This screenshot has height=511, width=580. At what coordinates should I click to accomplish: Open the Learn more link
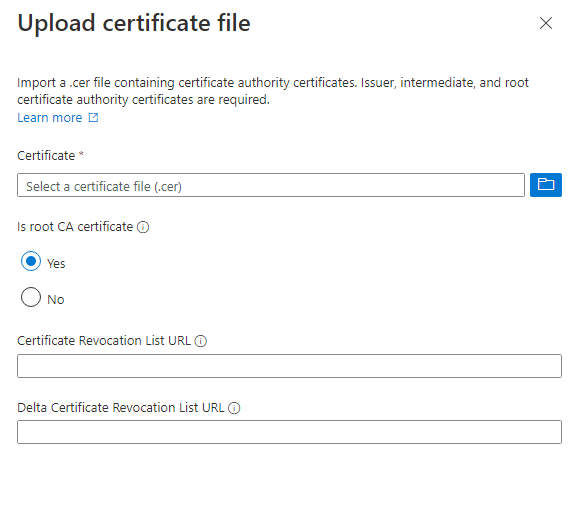click(50, 118)
